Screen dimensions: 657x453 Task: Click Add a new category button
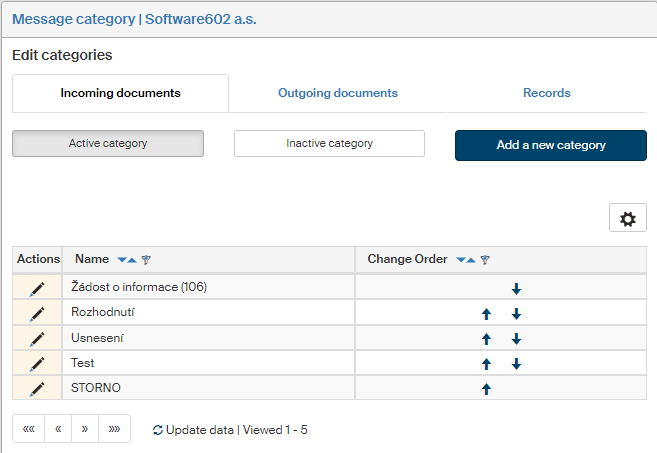(551, 145)
